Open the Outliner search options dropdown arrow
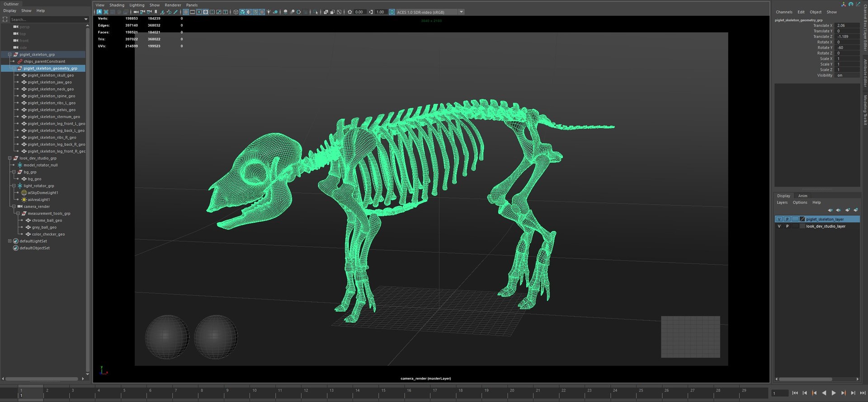Image resolution: width=868 pixels, height=402 pixels. click(x=86, y=19)
